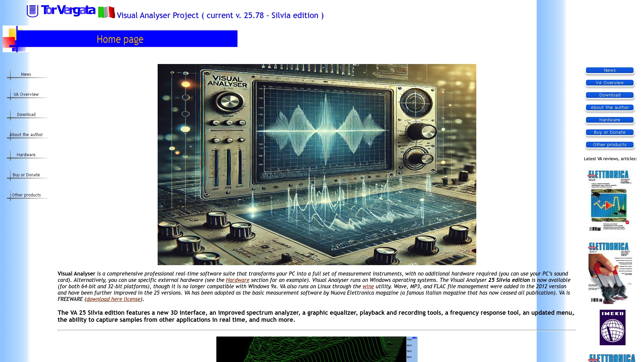
Task: Follow the Hardware link in the description paragraph
Action: pos(237,280)
